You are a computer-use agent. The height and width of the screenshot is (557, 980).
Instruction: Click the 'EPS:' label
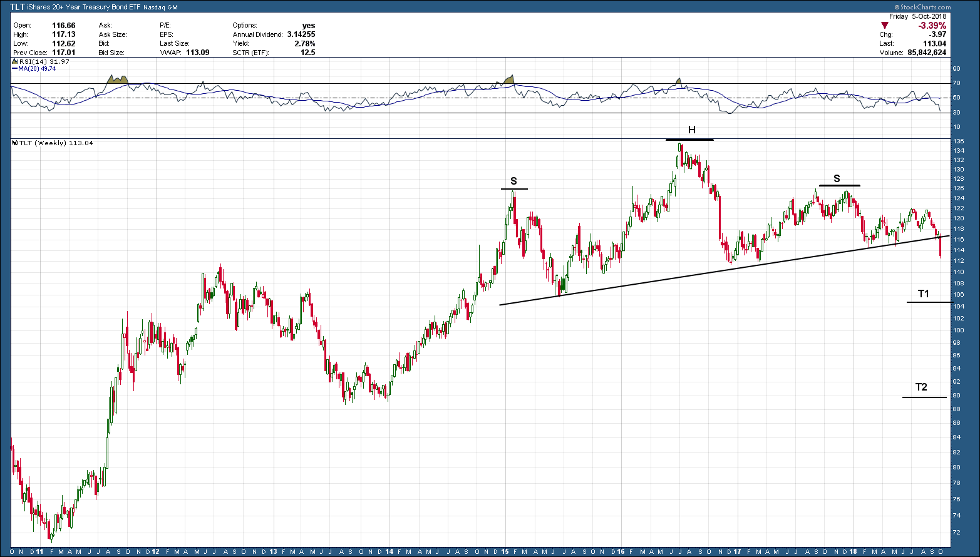coord(167,34)
